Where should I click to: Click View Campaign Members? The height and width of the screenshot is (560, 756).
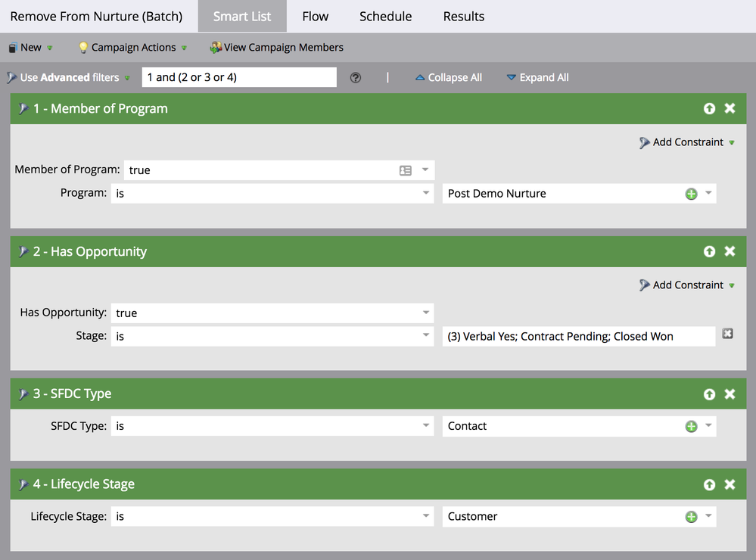[277, 48]
